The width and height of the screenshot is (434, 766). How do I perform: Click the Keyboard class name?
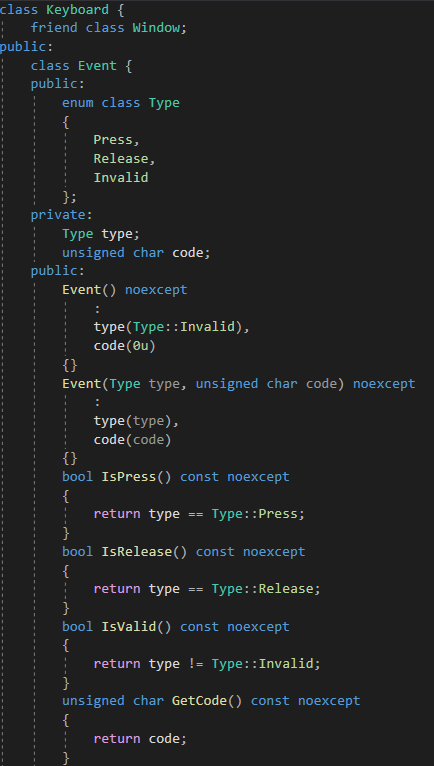point(77,9)
